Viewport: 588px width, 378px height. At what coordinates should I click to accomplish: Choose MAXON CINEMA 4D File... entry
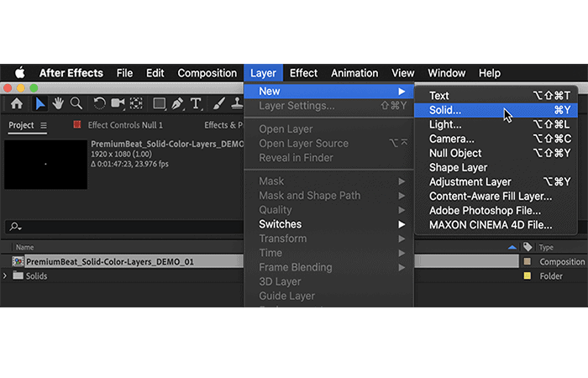click(496, 225)
